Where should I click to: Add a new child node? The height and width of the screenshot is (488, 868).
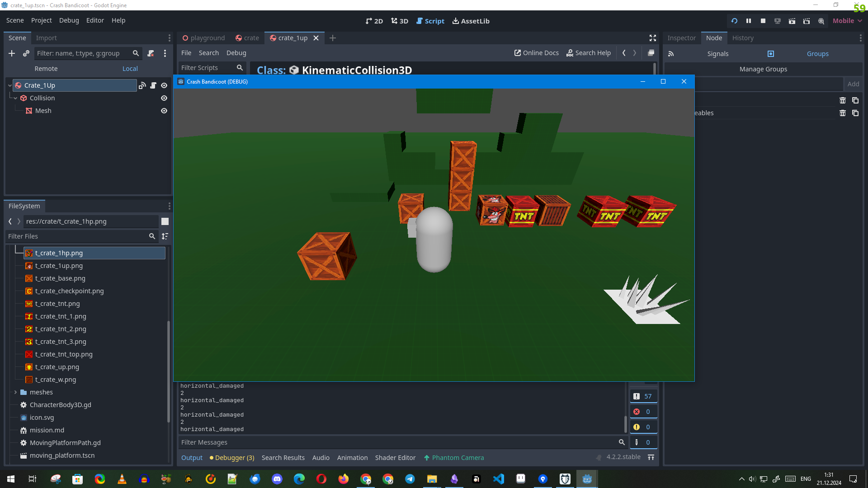click(x=12, y=53)
